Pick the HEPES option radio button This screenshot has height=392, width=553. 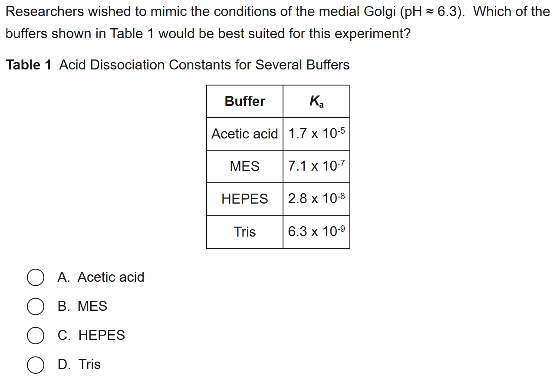coord(35,336)
